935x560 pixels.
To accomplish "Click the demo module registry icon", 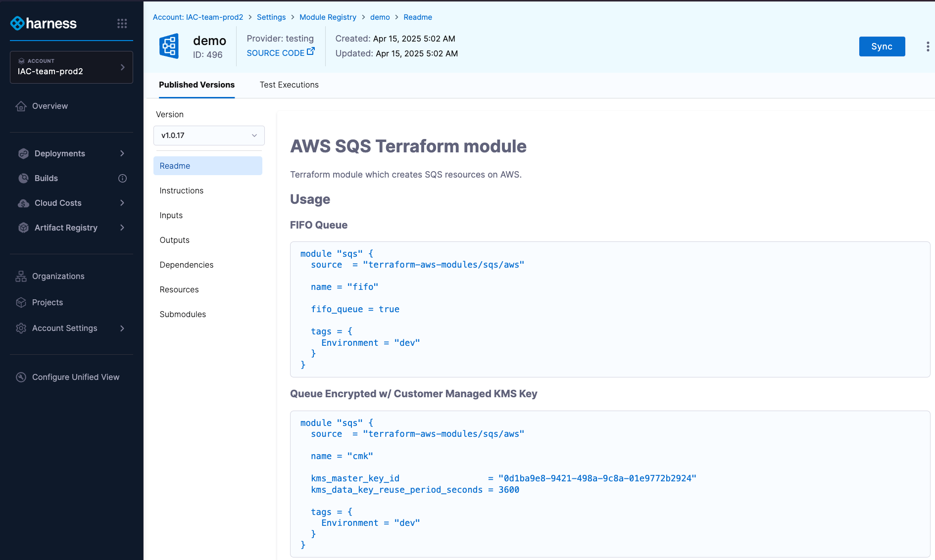I will click(169, 46).
